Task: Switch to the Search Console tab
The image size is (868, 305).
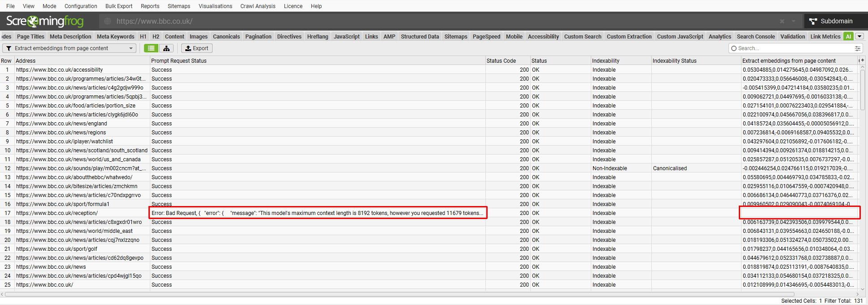Action: click(x=755, y=37)
